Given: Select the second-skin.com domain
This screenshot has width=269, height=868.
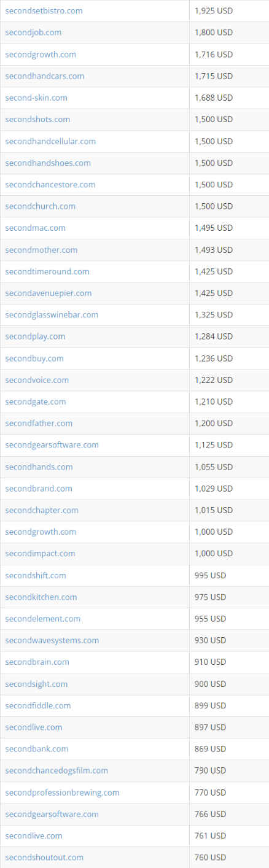Looking at the screenshot, I should [x=36, y=98].
